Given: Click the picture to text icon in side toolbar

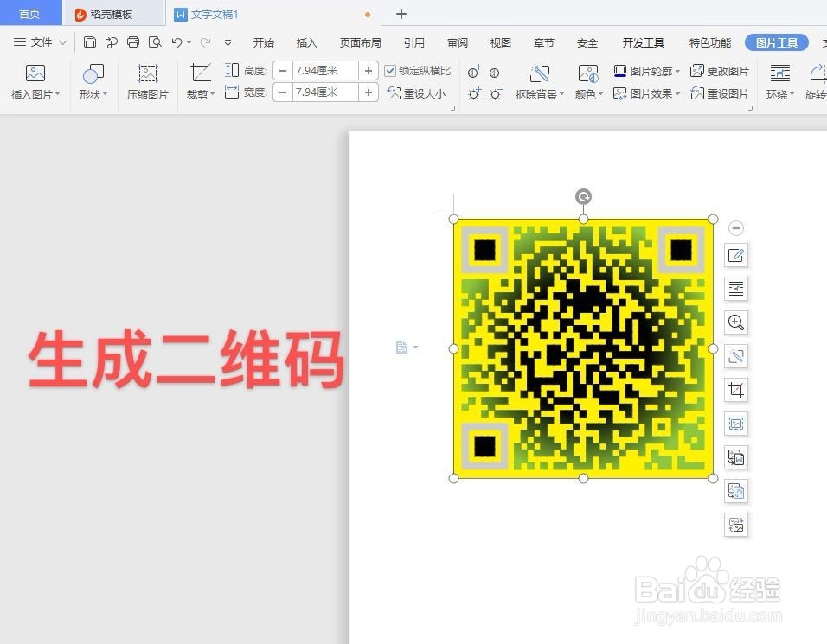Looking at the screenshot, I should [736, 457].
